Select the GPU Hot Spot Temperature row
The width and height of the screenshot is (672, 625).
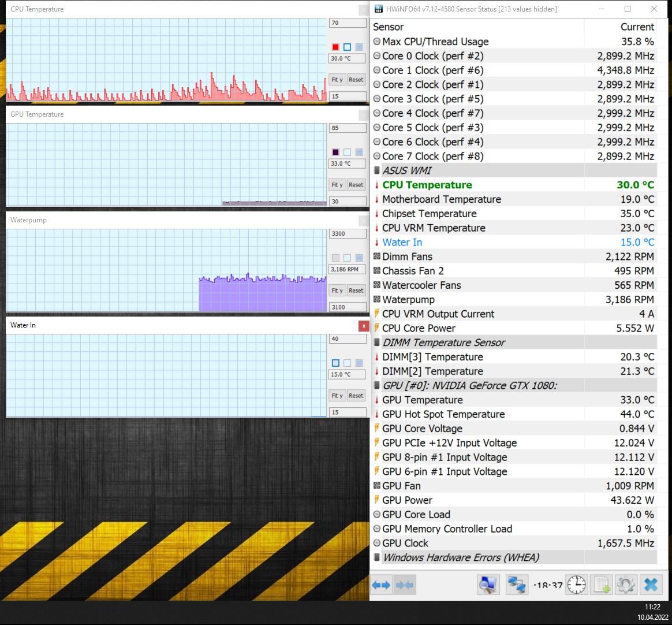514,414
